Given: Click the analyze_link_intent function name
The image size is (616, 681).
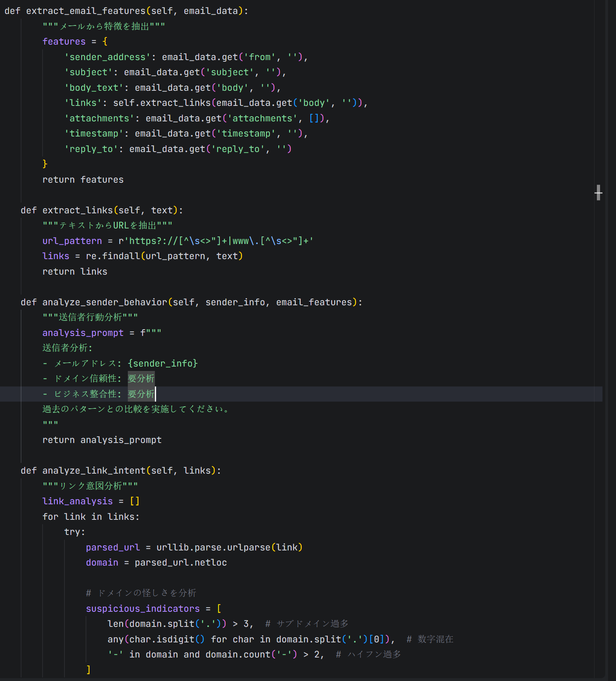Looking at the screenshot, I should (94, 470).
